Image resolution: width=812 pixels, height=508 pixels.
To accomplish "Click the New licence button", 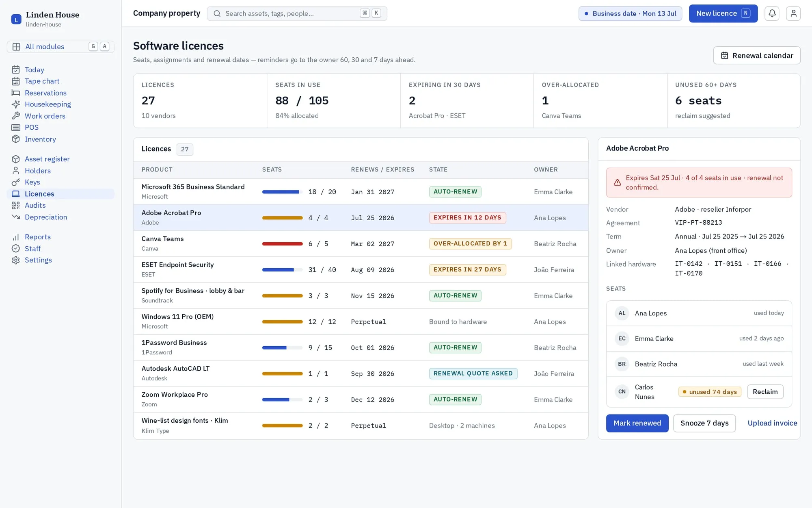I will 723,13.
